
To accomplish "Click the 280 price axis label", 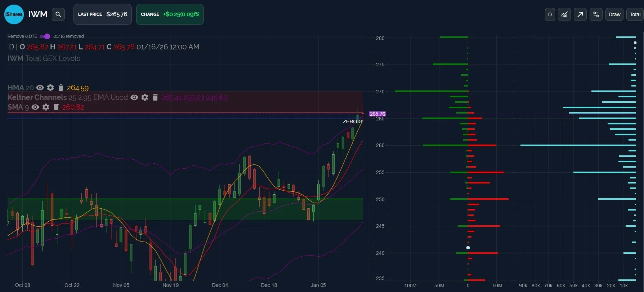I will (380, 38).
